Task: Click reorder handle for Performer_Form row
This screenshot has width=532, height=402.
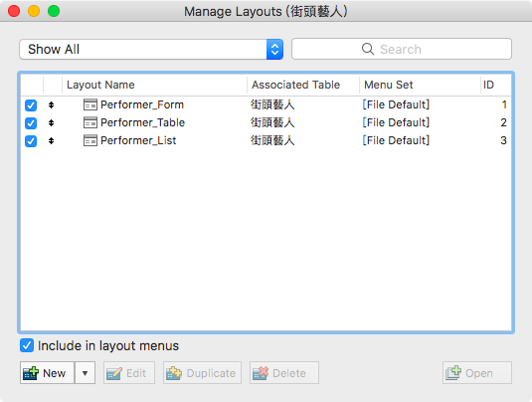Action: click(52, 104)
